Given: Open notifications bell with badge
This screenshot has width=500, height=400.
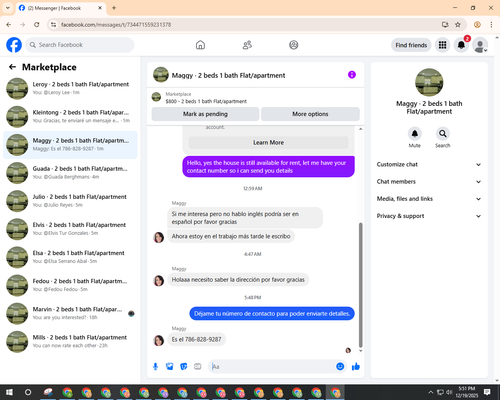Looking at the screenshot, I should [461, 45].
